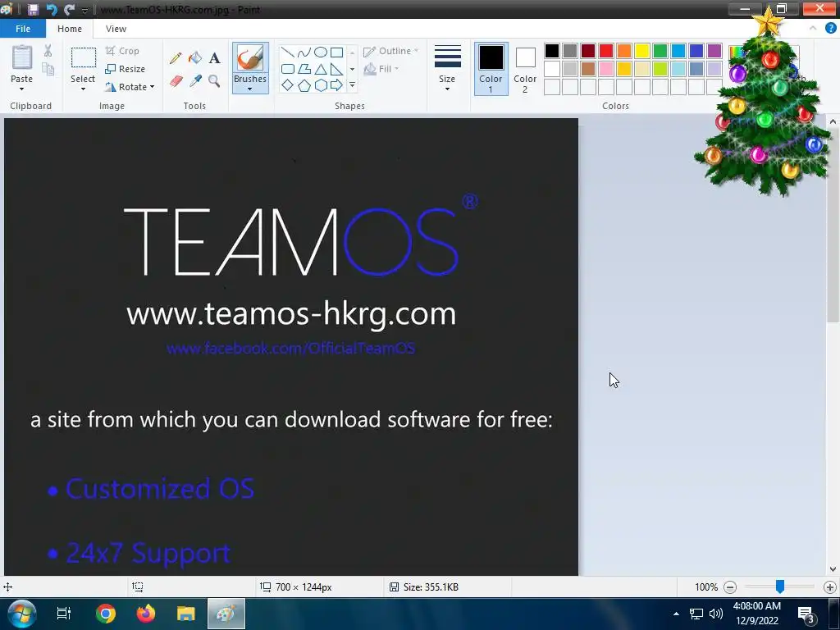Move the zoom slider handle
840x630 pixels.
pyautogui.click(x=780, y=587)
